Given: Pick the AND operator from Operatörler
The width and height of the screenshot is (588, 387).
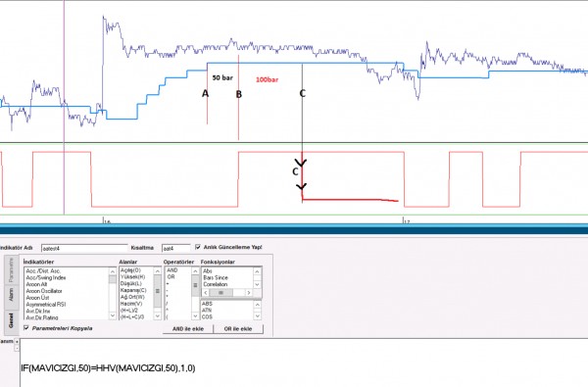Looking at the screenshot, I should pos(172,270).
